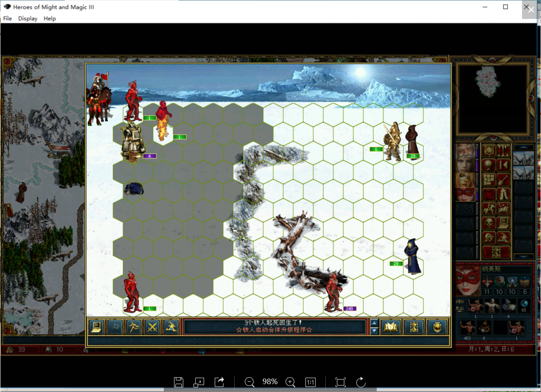Toggle auto-combat crossed swords button
Screen dimensions: 541x392
pos(153,327)
